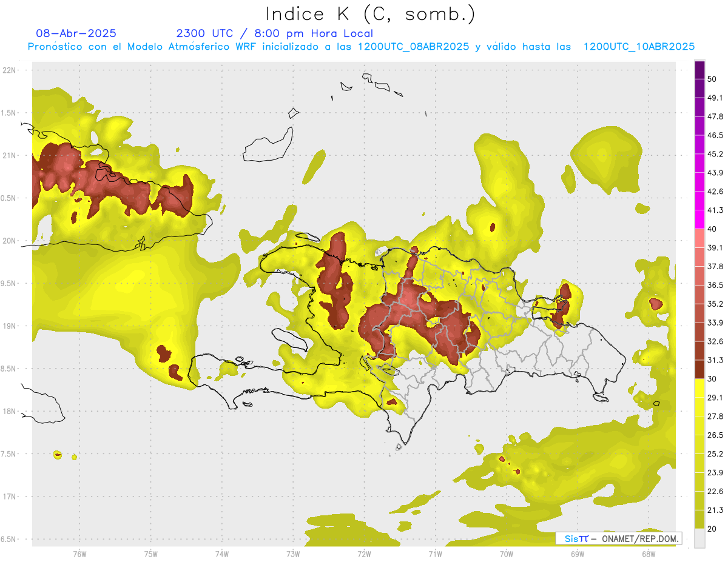The image size is (728, 562).
Task: Click the '73W' longitude label
Action: pos(293,554)
